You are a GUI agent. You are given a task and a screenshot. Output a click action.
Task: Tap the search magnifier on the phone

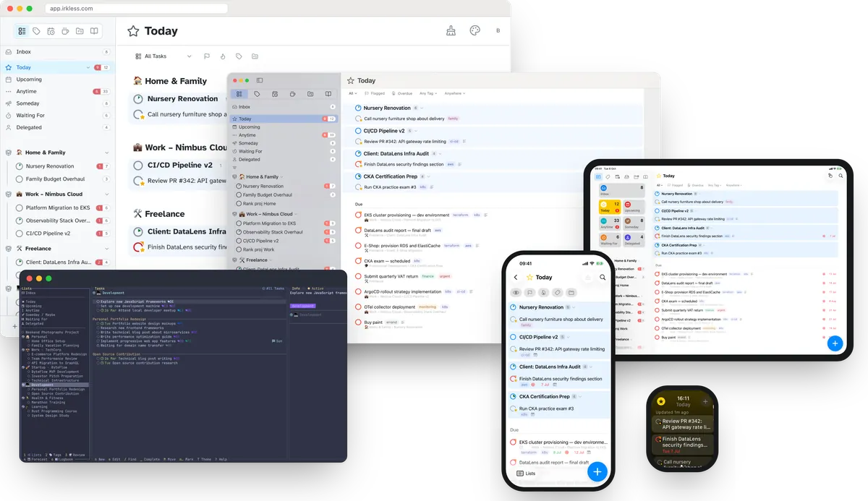pyautogui.click(x=603, y=277)
